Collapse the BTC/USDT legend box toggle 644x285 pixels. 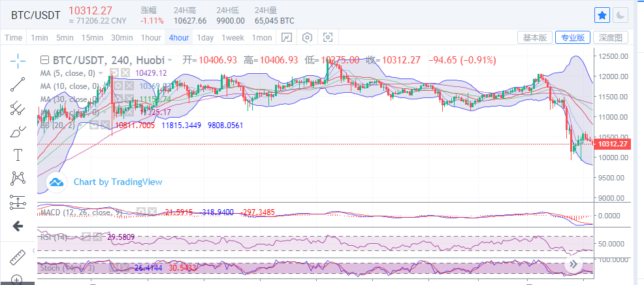[45, 59]
